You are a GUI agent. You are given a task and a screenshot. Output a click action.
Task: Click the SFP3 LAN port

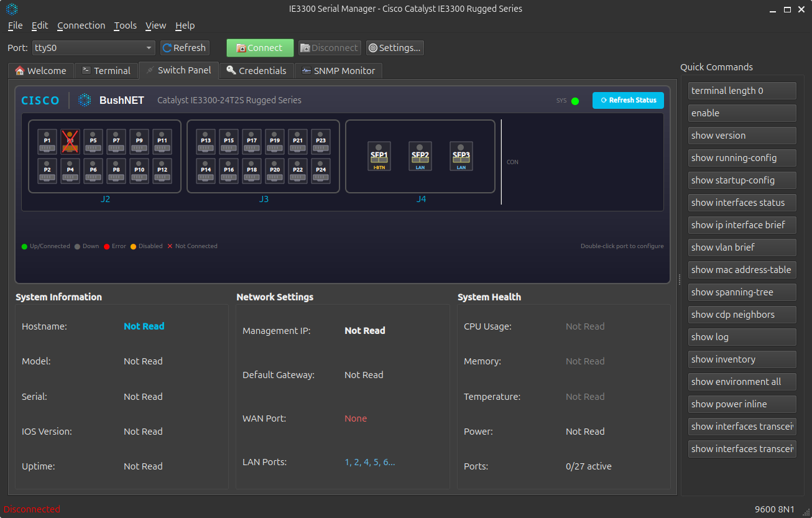coord(461,156)
